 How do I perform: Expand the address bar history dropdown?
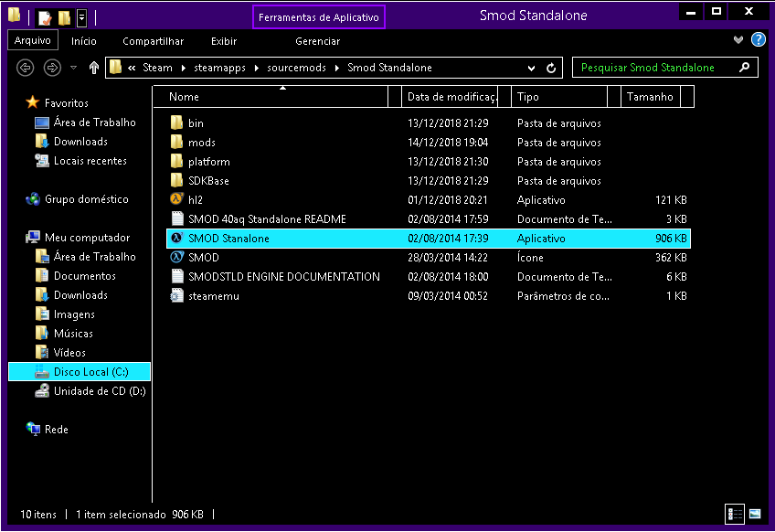click(x=531, y=69)
